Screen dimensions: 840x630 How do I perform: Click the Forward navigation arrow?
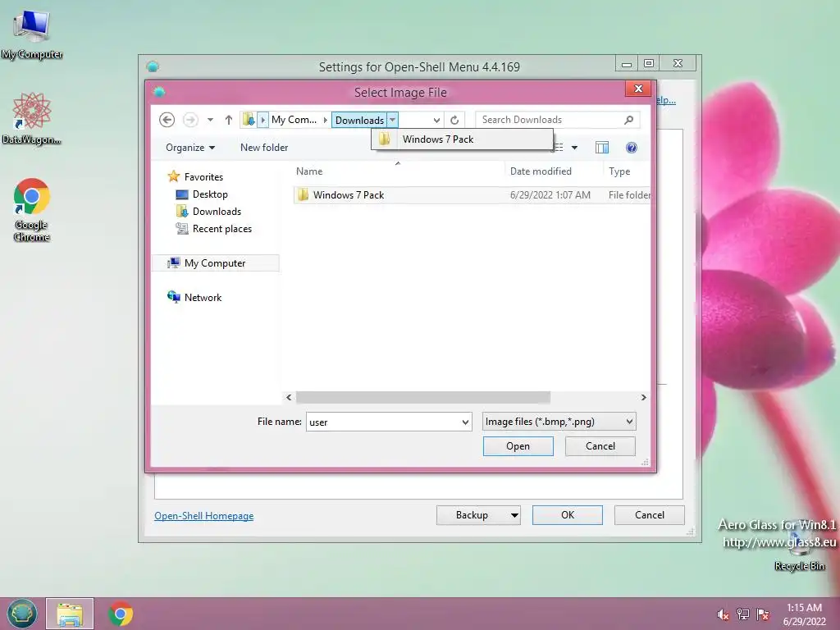(x=190, y=120)
